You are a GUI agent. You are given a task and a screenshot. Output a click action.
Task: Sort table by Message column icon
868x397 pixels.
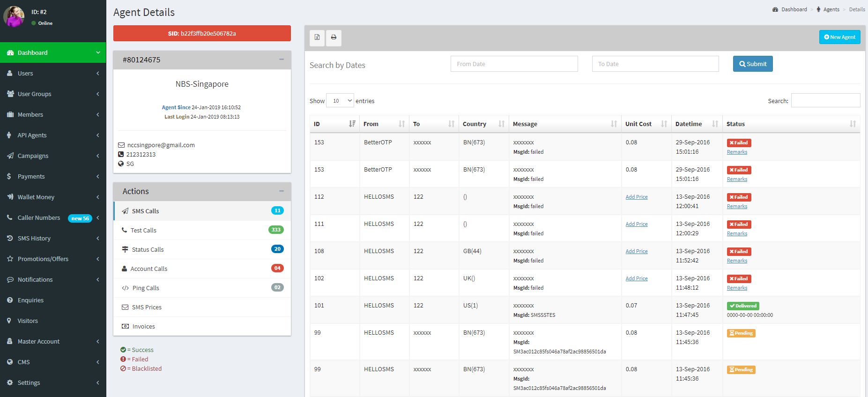pyautogui.click(x=614, y=124)
